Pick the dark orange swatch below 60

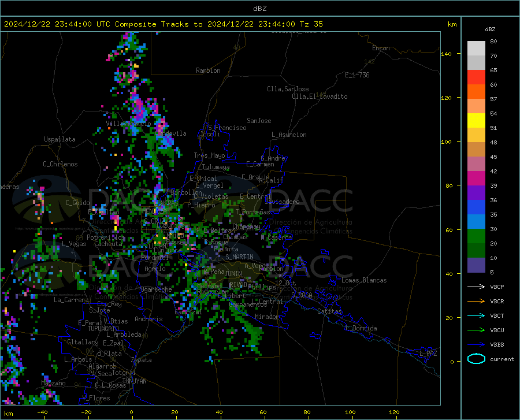click(x=476, y=92)
